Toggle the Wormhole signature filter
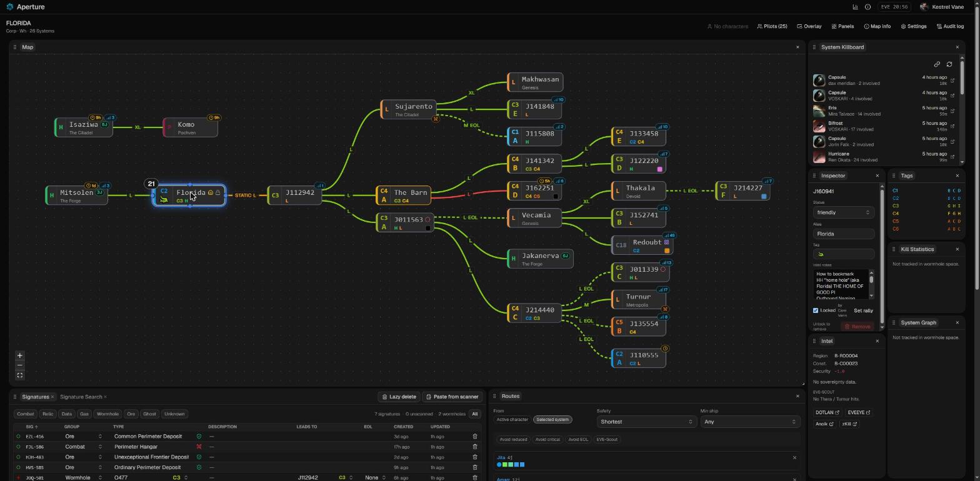The width and height of the screenshot is (980, 481). tap(107, 414)
